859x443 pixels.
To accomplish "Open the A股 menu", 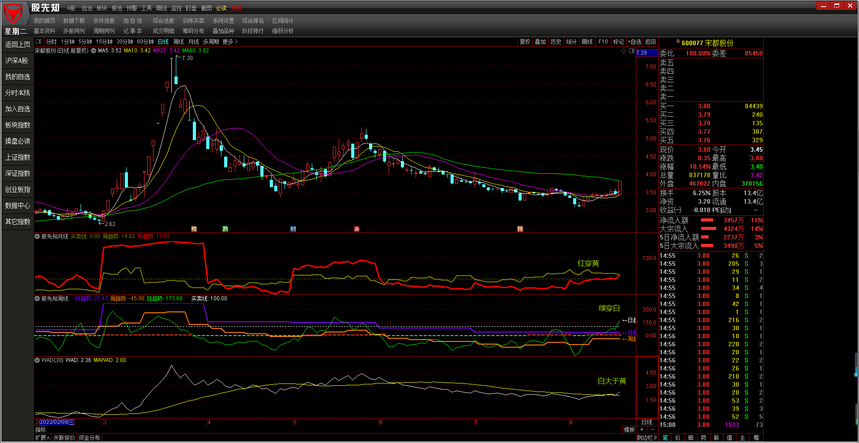I will click(72, 9).
